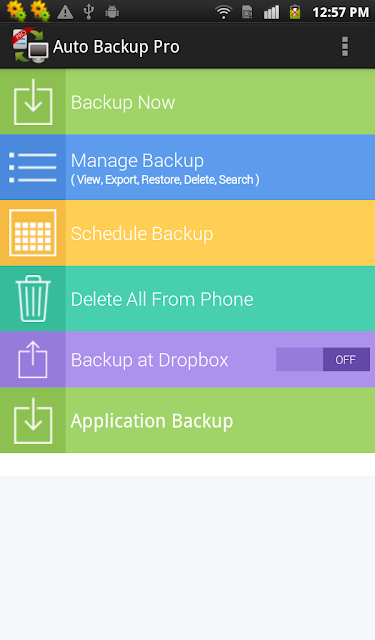
Task: Open the Manage Backup list icon
Action: pos(33,167)
